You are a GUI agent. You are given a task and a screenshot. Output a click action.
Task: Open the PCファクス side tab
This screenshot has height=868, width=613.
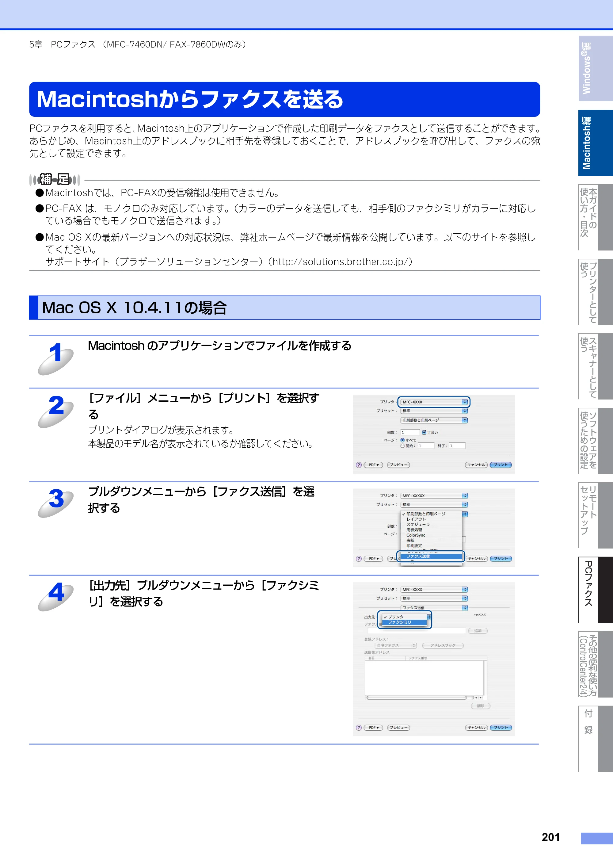click(x=595, y=590)
